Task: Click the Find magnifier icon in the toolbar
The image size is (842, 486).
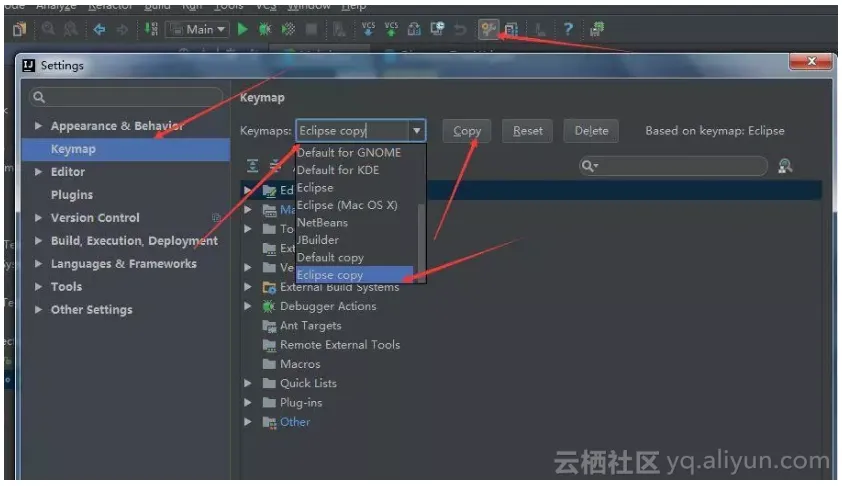Action: click(48, 28)
